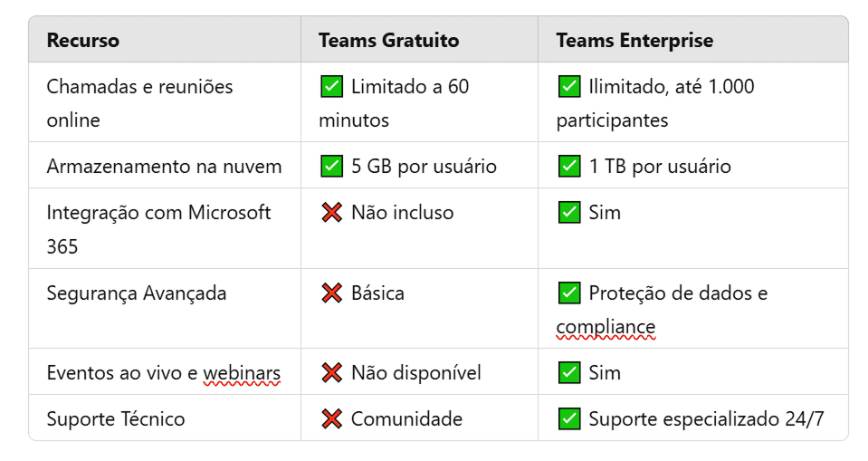Click green check beside 'Proteção de dados'
868x461 pixels.
(x=568, y=293)
